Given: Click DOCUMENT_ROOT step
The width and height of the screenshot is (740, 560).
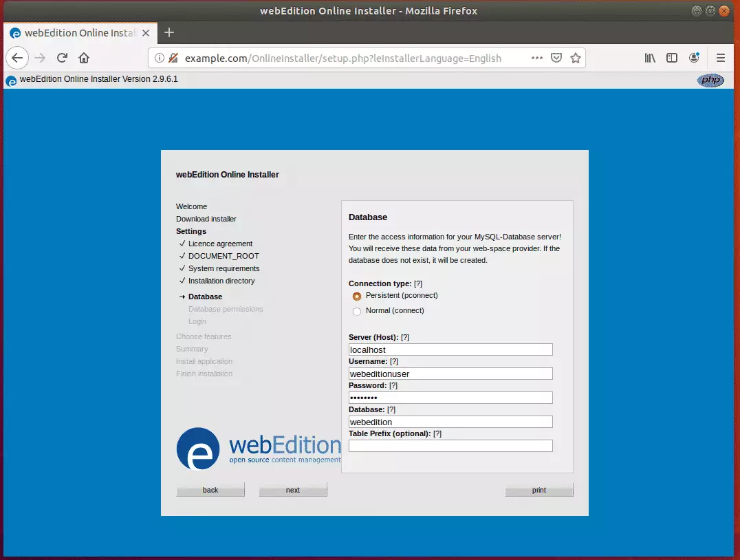Looking at the screenshot, I should (x=224, y=255).
